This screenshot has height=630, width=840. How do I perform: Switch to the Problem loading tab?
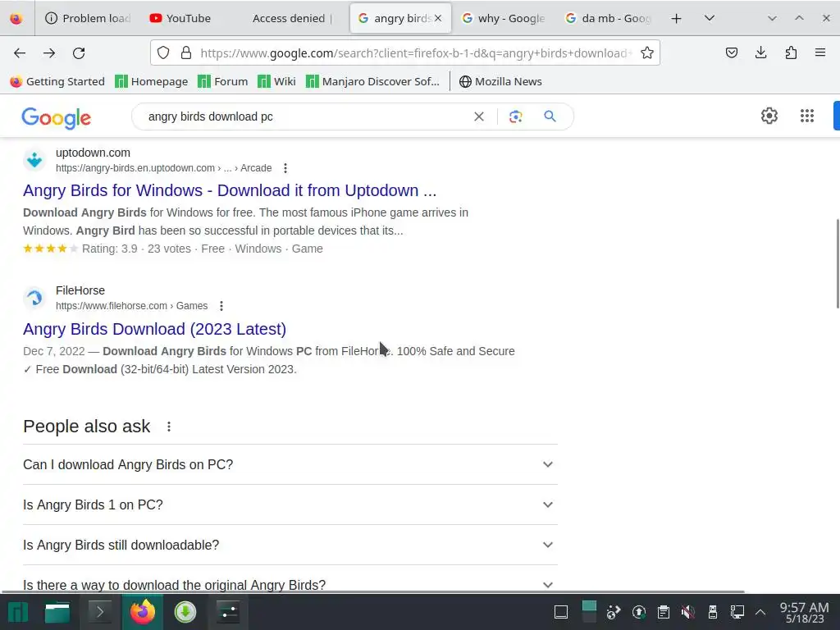click(89, 18)
